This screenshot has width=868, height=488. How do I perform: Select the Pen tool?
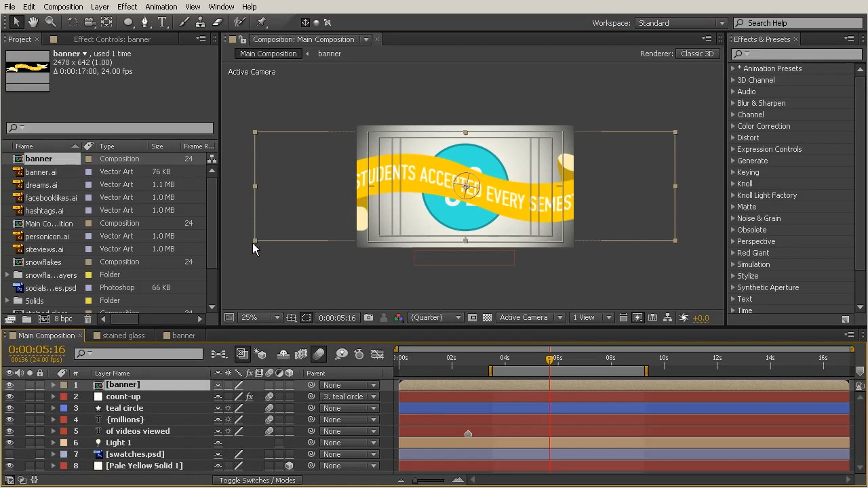point(144,22)
